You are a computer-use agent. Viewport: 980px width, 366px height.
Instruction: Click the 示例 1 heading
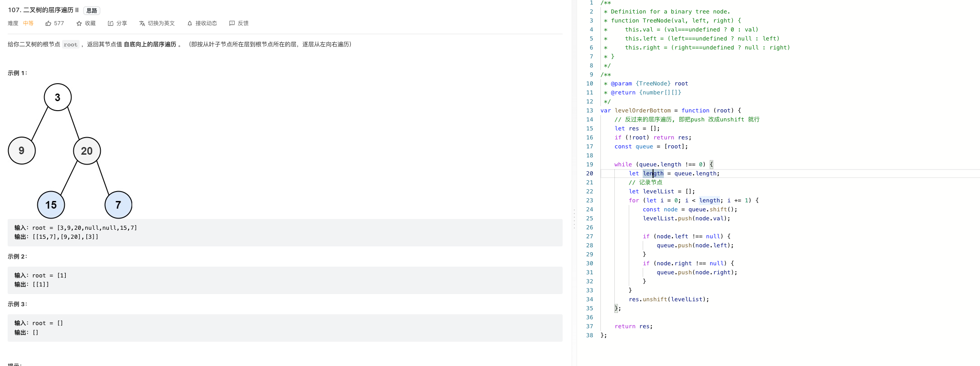[18, 73]
